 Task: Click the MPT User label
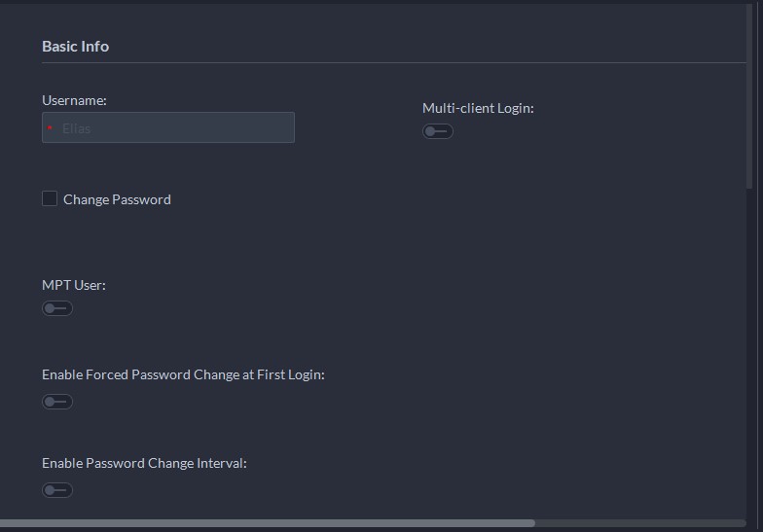[x=74, y=285]
